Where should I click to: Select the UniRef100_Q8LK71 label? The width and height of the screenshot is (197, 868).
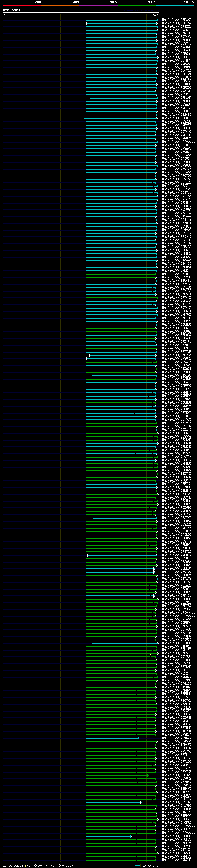click(176, 57)
